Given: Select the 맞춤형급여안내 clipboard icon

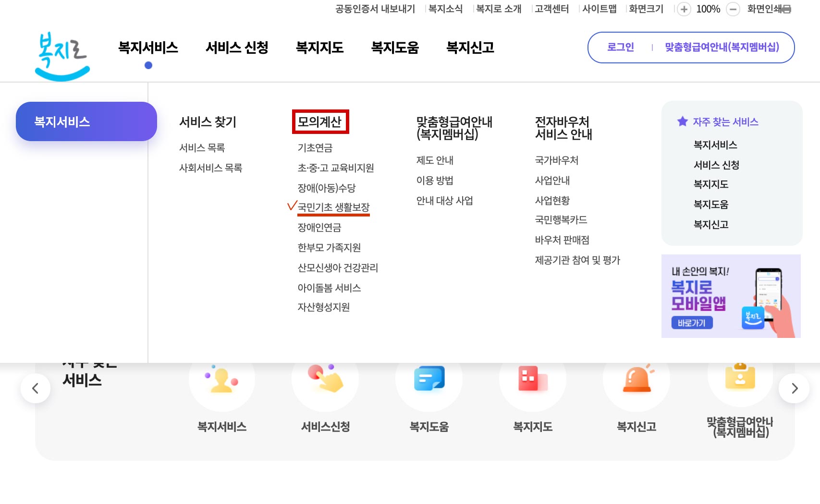Looking at the screenshot, I should click(740, 379).
